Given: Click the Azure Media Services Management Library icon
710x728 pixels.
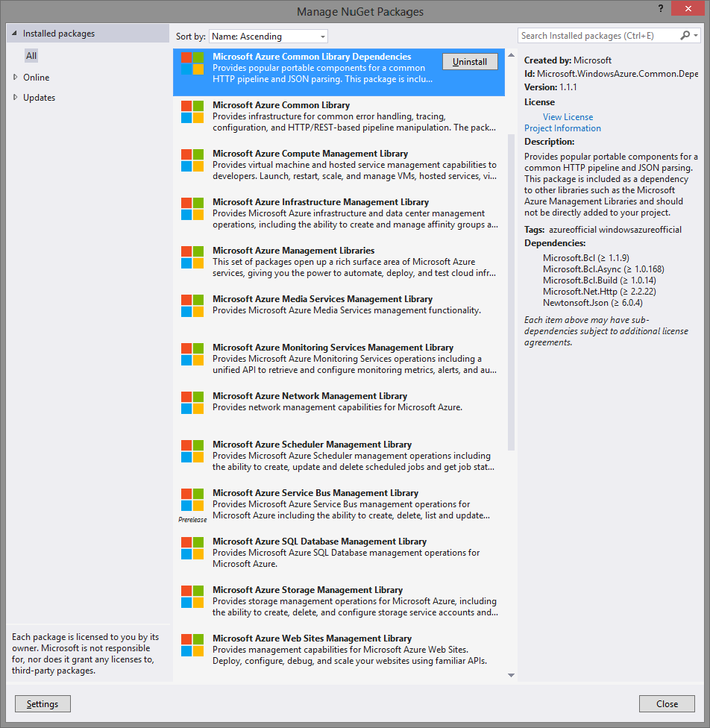Looking at the screenshot, I should [x=192, y=306].
